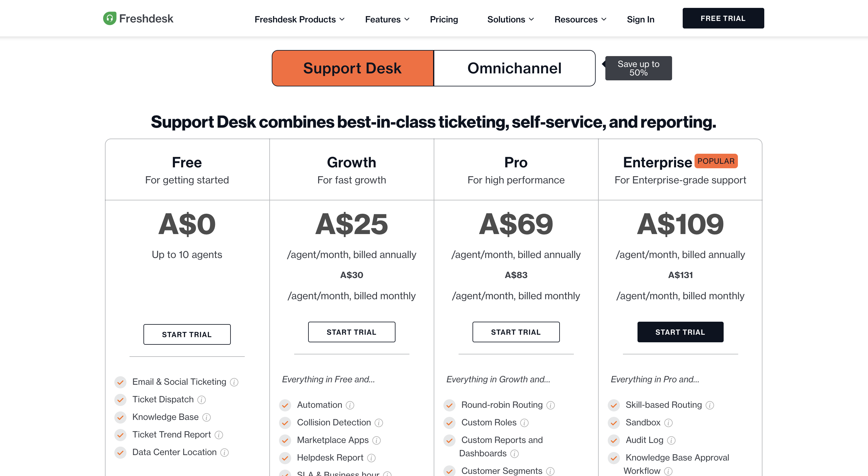Open the Resources dropdown menu
868x476 pixels.
tap(580, 19)
